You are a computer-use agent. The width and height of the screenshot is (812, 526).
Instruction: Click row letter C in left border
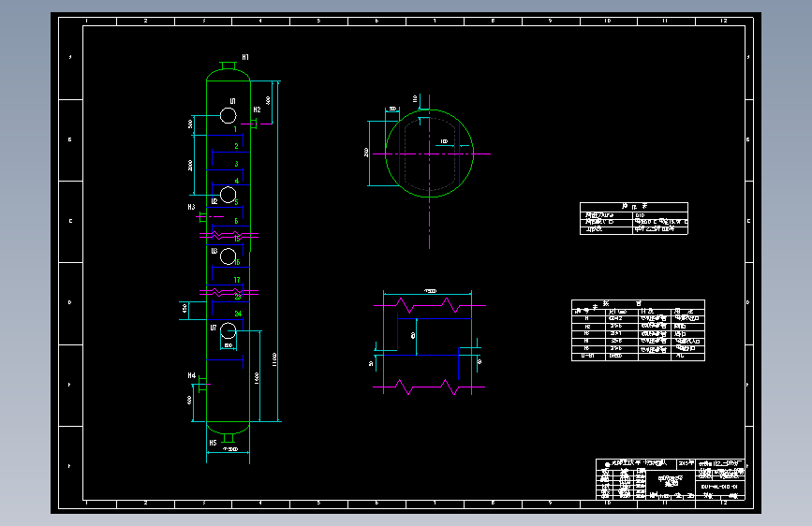[x=70, y=221]
